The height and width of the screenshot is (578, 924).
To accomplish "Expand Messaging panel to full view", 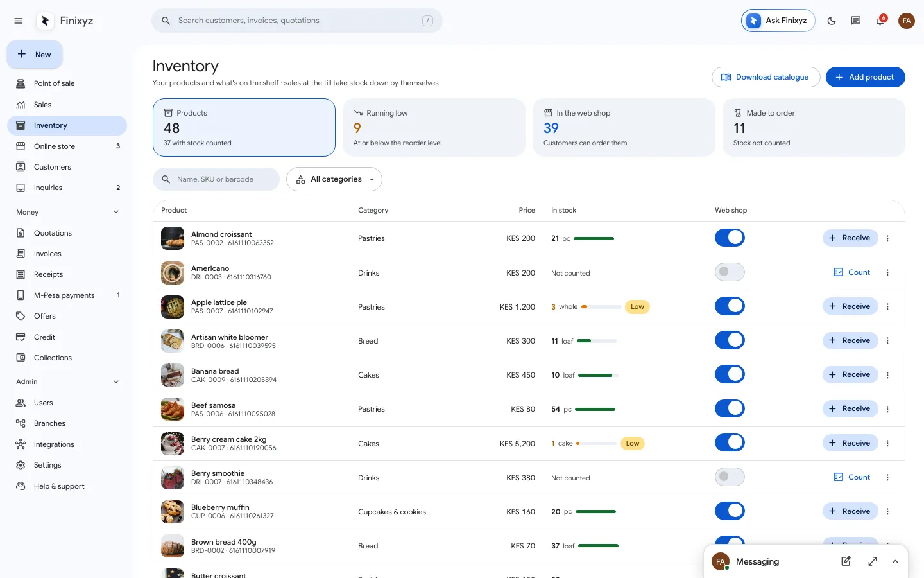I will point(873,561).
